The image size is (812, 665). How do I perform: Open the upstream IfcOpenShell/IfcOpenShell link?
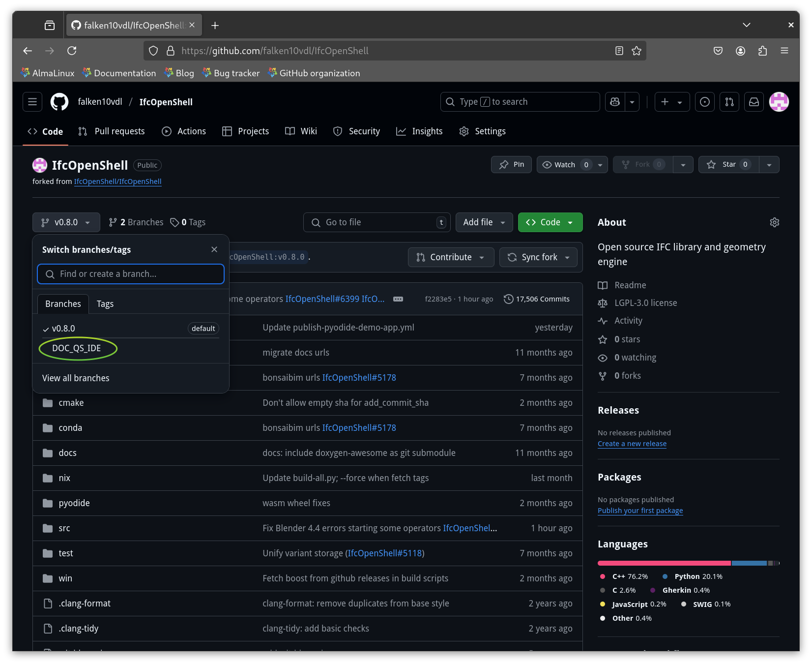[117, 181]
